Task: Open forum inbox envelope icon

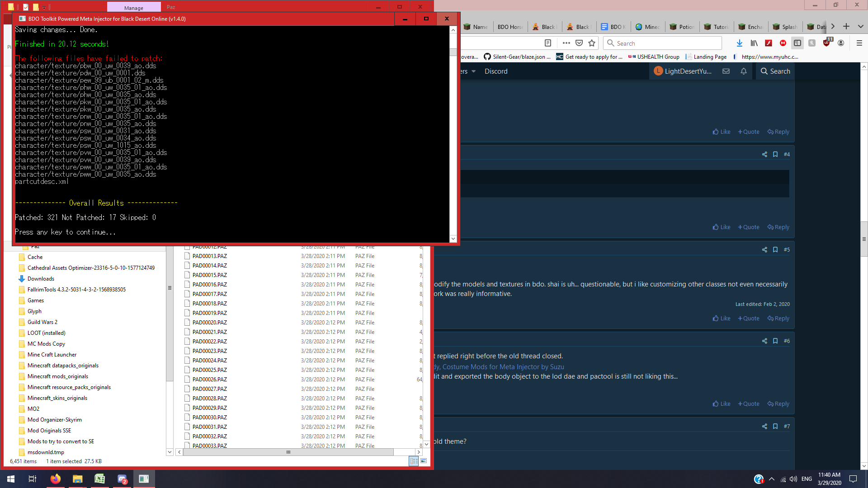Action: tap(726, 71)
